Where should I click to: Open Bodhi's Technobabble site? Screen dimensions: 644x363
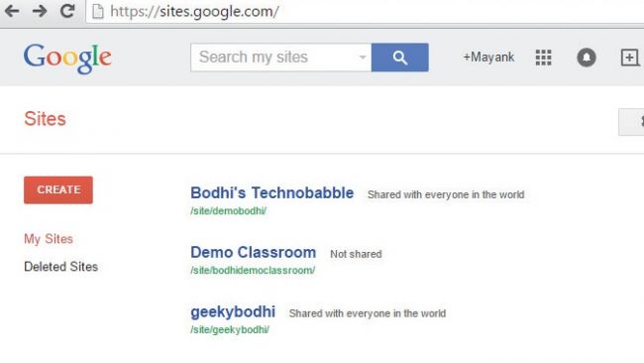click(x=271, y=192)
